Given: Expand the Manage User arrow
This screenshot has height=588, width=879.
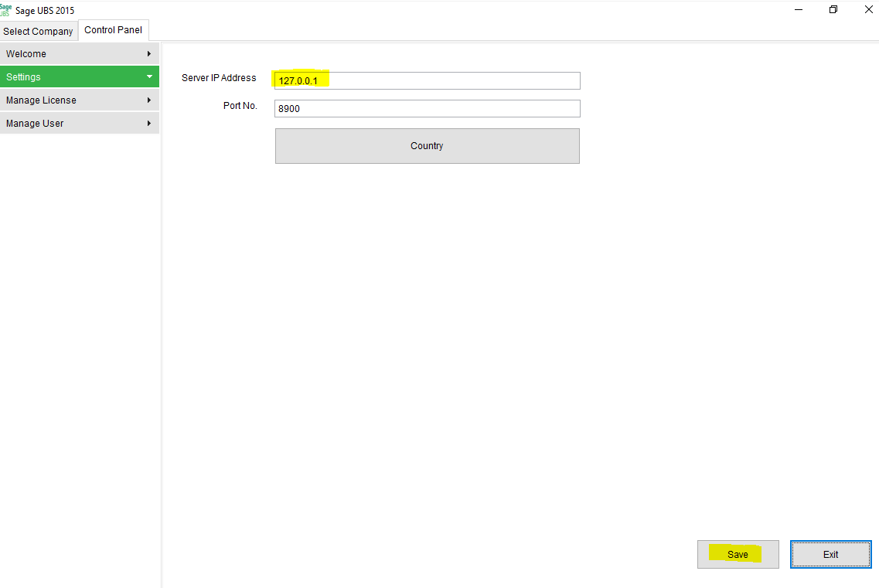Looking at the screenshot, I should point(149,124).
